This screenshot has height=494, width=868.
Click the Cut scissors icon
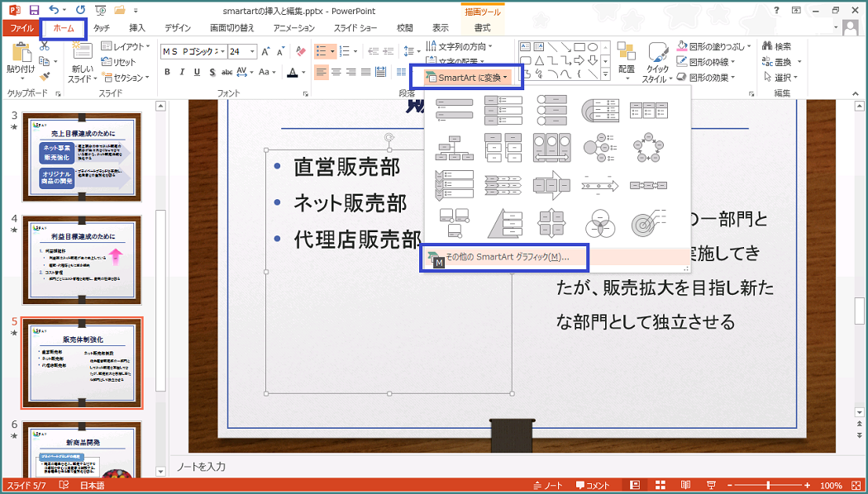[x=45, y=47]
